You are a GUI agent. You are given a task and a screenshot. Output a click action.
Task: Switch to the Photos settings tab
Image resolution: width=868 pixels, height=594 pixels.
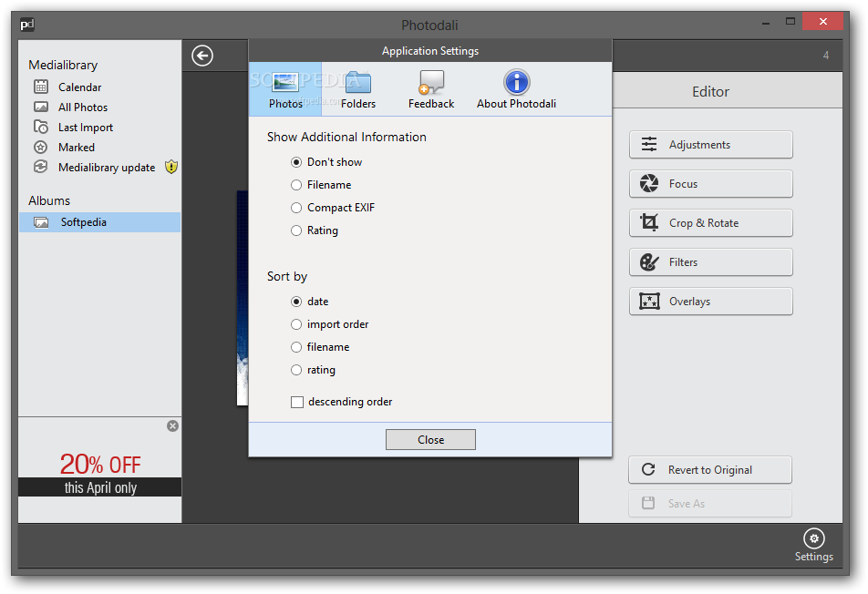(x=285, y=89)
